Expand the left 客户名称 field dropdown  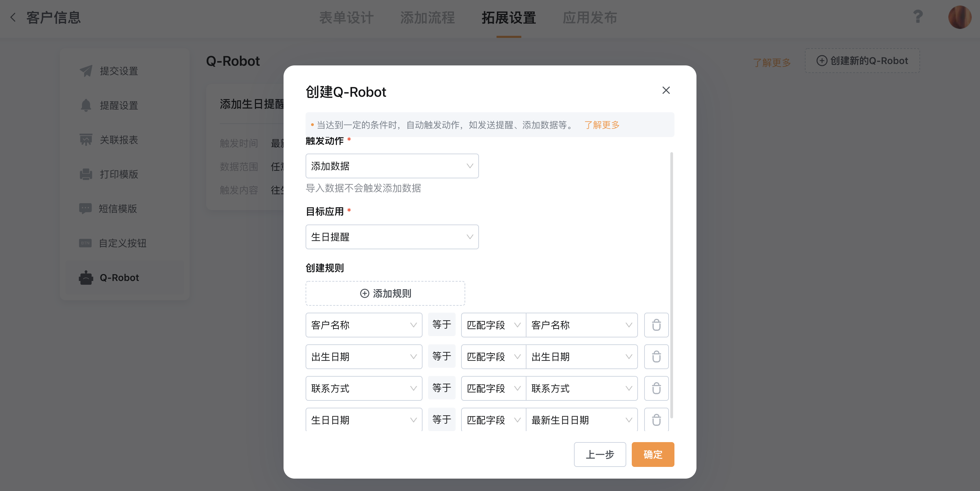(x=364, y=325)
